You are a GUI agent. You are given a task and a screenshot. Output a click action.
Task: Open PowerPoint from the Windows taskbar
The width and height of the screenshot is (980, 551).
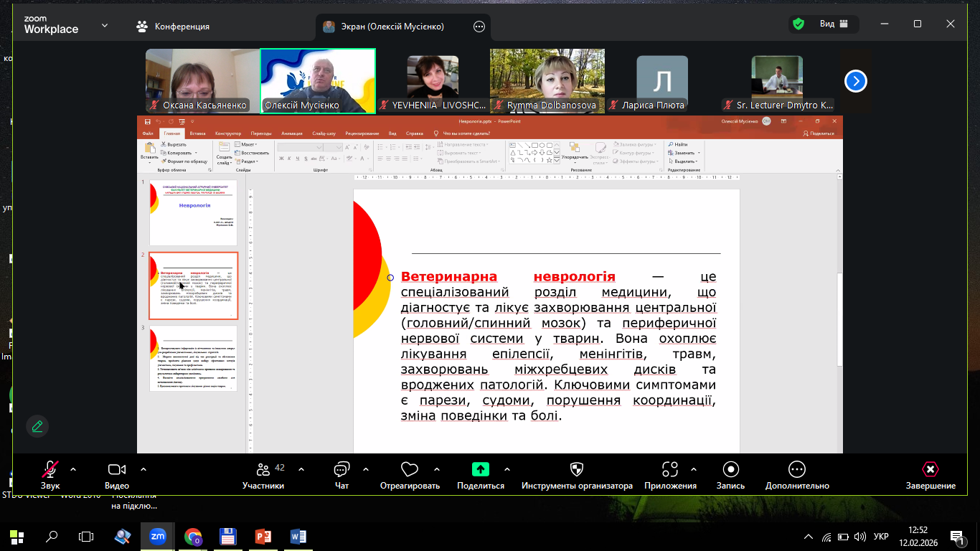tap(263, 536)
